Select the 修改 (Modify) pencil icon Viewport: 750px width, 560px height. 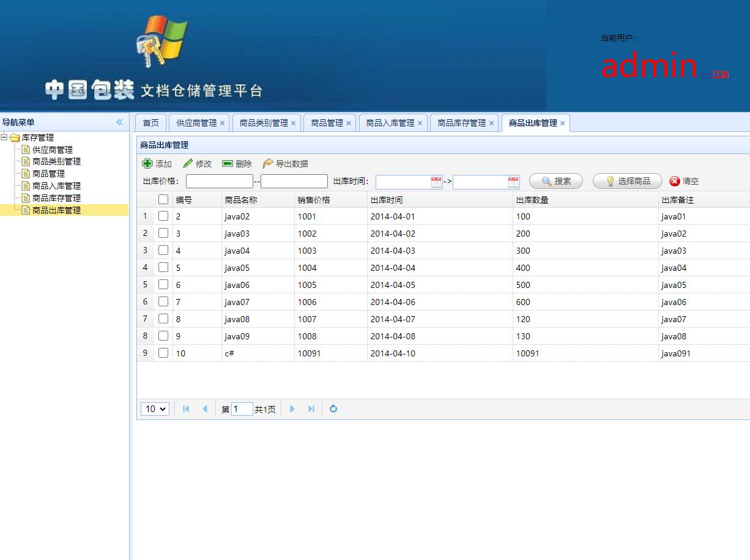click(x=189, y=163)
